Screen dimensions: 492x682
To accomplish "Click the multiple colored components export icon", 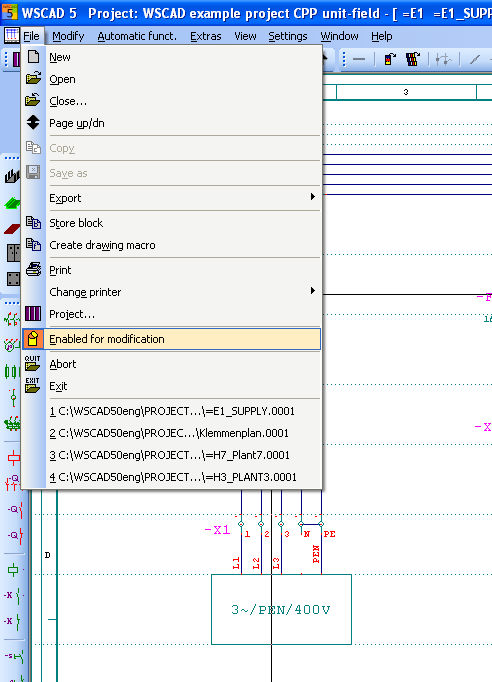I will point(413,59).
